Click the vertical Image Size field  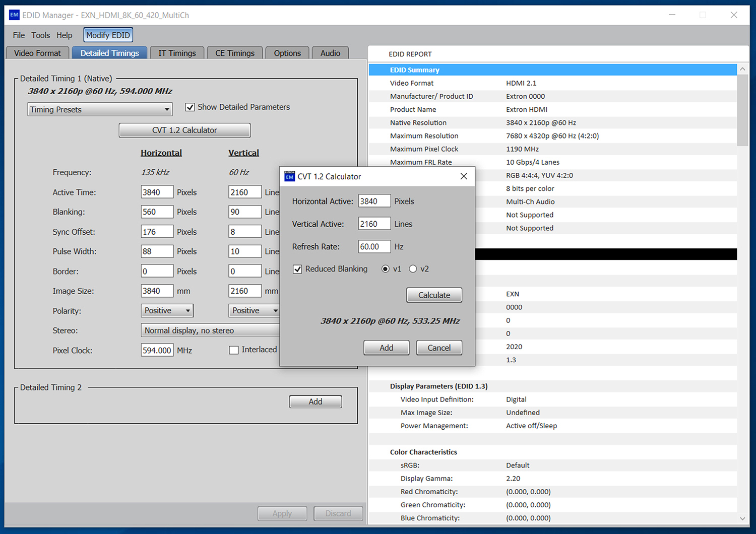[245, 291]
